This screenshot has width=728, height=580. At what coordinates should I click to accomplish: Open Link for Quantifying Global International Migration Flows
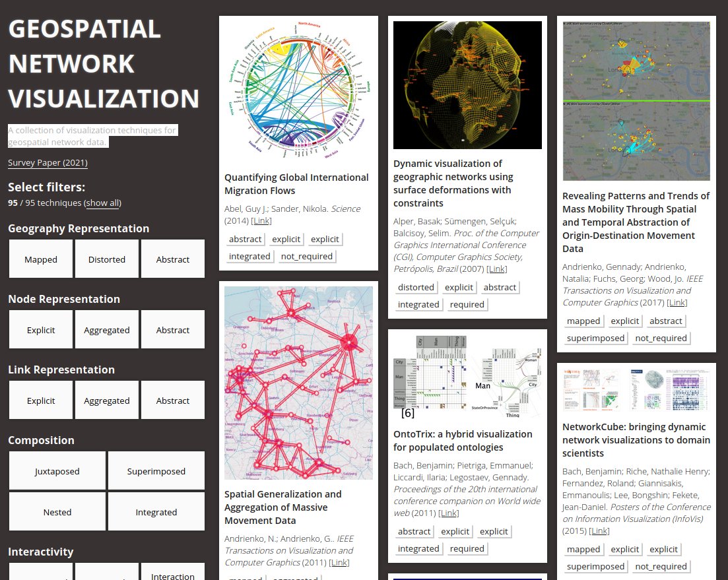[261, 221]
